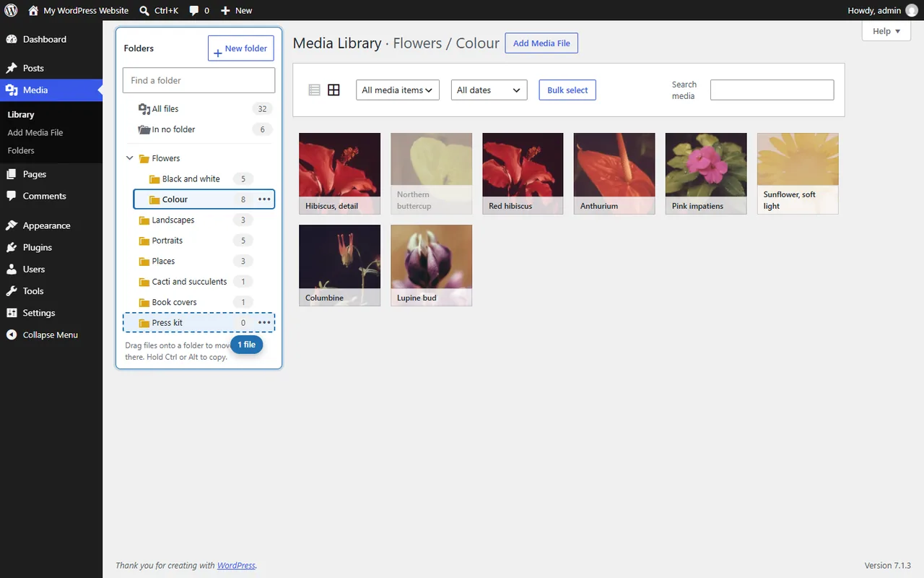The image size is (924, 578).
Task: Open the Pink impatiens thumbnail
Action: 706,173
